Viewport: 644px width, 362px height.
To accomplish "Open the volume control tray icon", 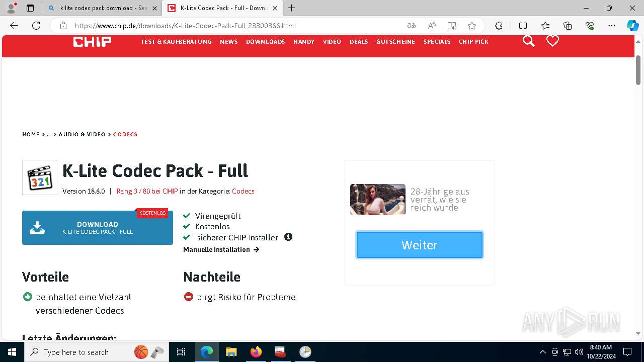I will click(x=579, y=352).
